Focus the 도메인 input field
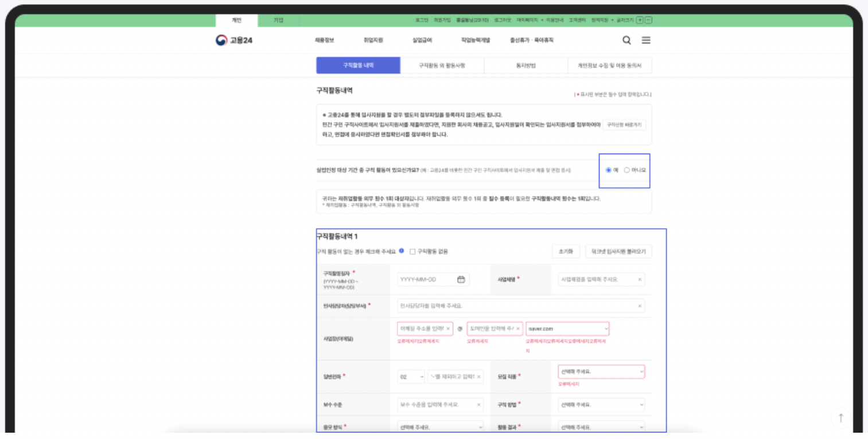Screen dimensions: 868x439 pyautogui.click(x=495, y=328)
